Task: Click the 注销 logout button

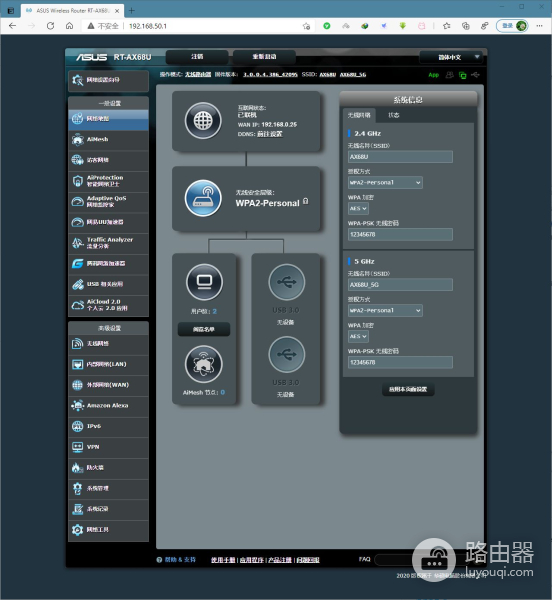Action: coord(197,57)
